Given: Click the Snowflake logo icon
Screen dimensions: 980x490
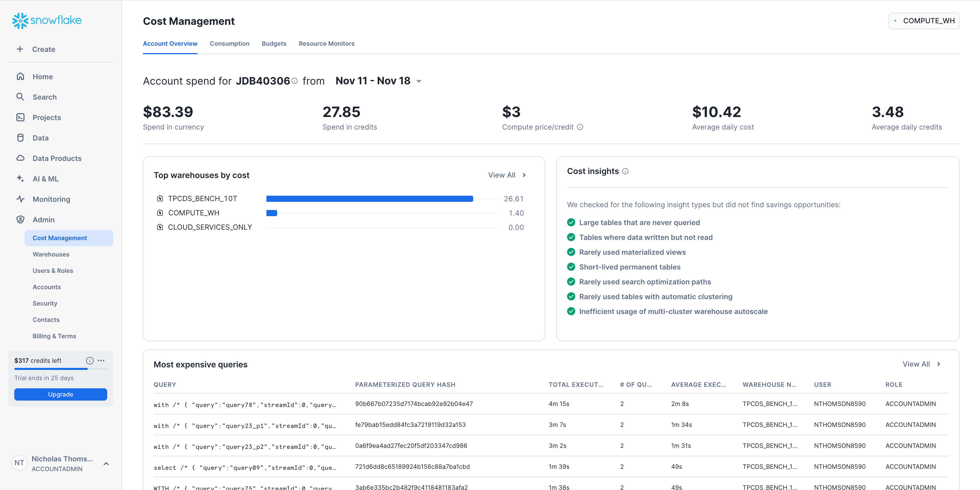Looking at the screenshot, I should (21, 20).
